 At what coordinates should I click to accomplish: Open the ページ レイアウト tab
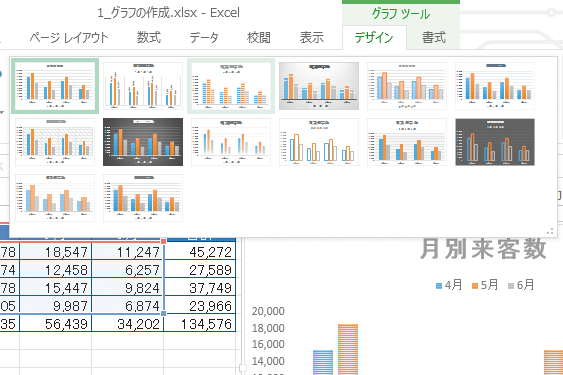point(69,37)
